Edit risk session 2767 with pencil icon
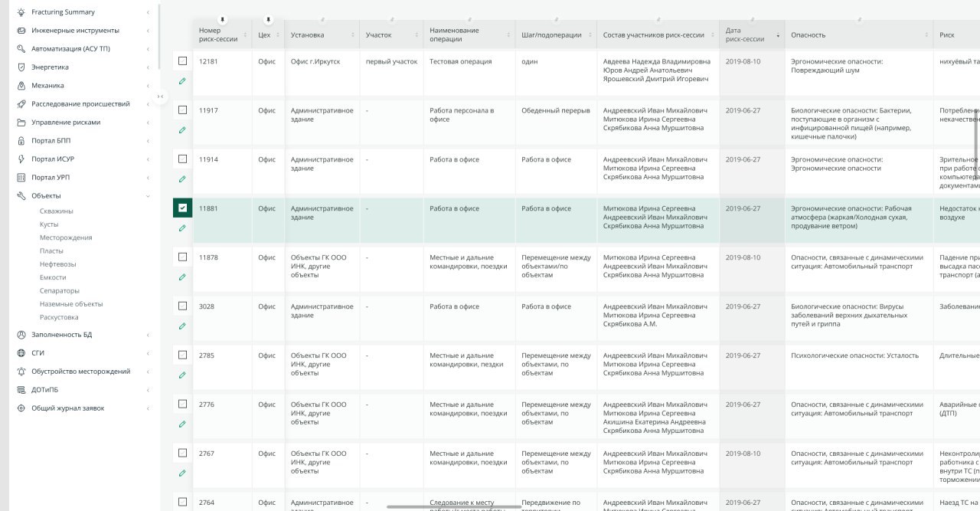This screenshot has width=980, height=511. coord(182,473)
